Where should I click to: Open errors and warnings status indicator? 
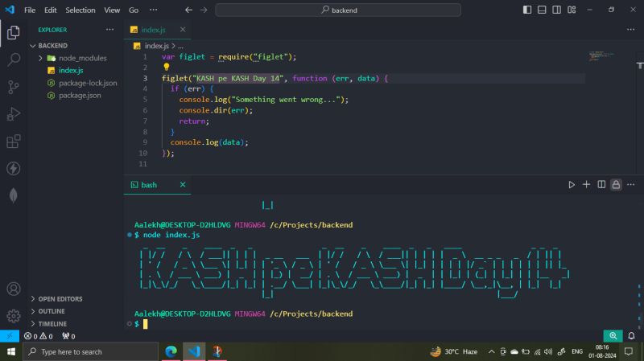39,336
